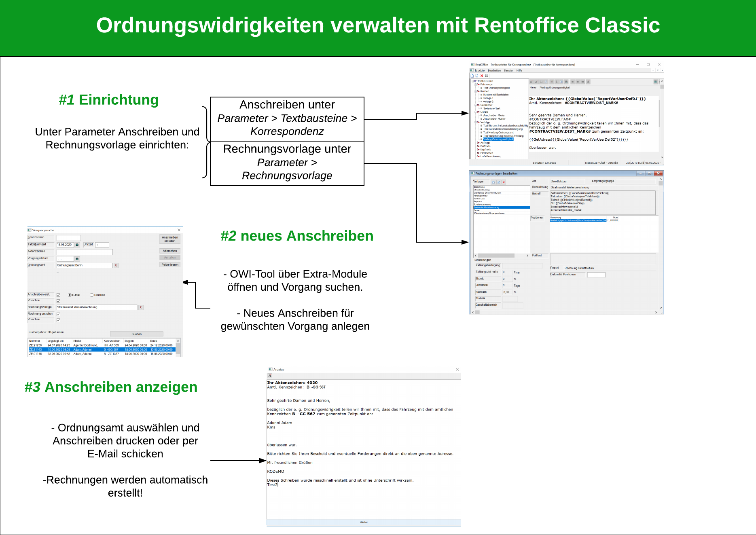Open the Bearbeiten menu in RentOffice

(494, 70)
